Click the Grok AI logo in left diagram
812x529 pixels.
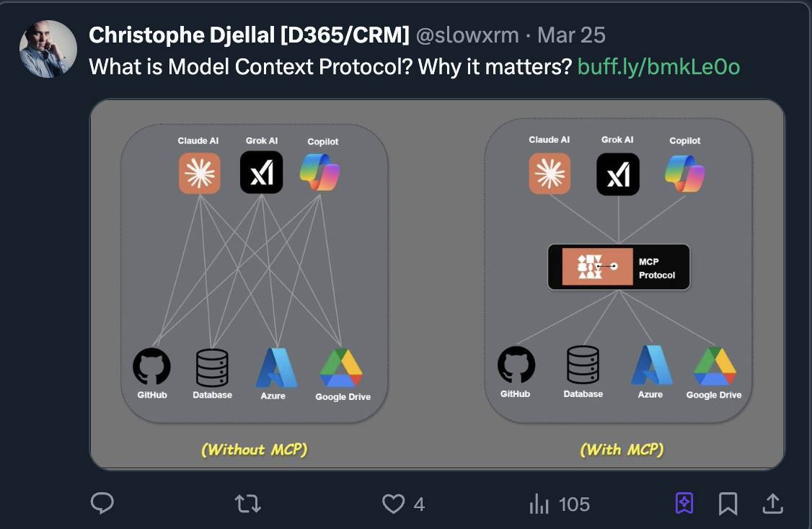(x=261, y=173)
